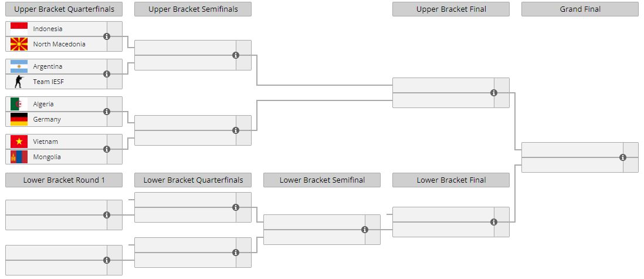Open the Grand Final match info popup
The image size is (644, 279).
pyautogui.click(x=623, y=157)
